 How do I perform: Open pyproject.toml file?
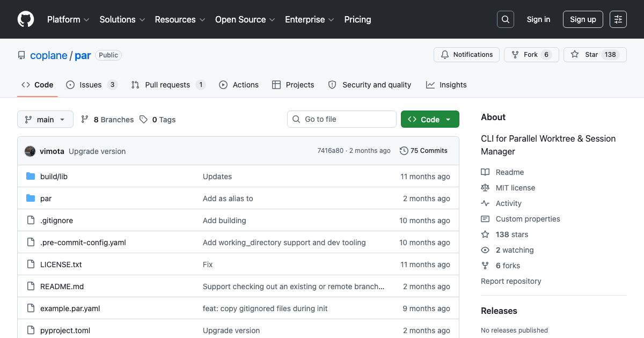[66, 330]
